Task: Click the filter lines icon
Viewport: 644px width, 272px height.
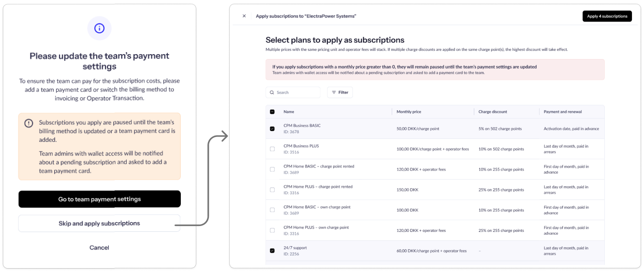Action: tap(334, 92)
